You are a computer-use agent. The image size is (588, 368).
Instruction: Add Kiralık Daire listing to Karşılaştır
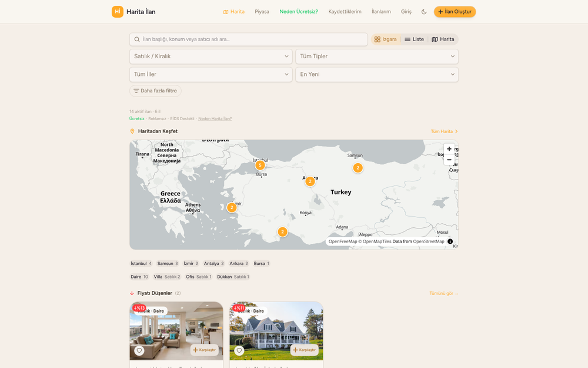point(205,350)
